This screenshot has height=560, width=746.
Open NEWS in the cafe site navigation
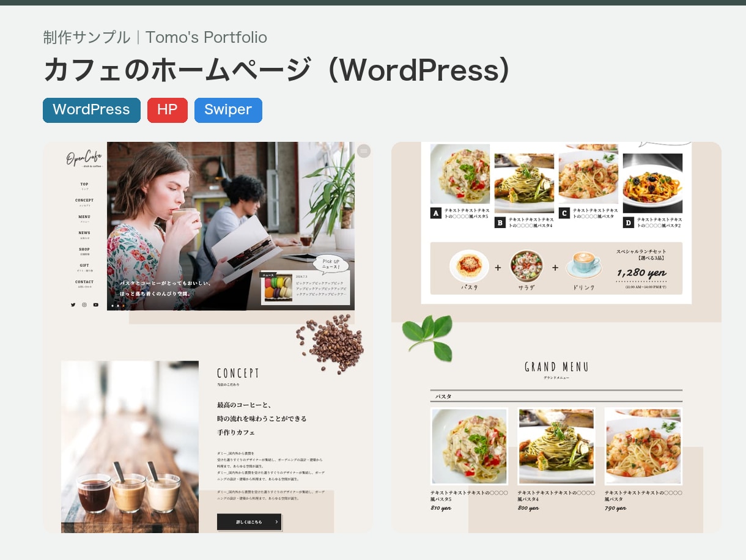click(84, 234)
